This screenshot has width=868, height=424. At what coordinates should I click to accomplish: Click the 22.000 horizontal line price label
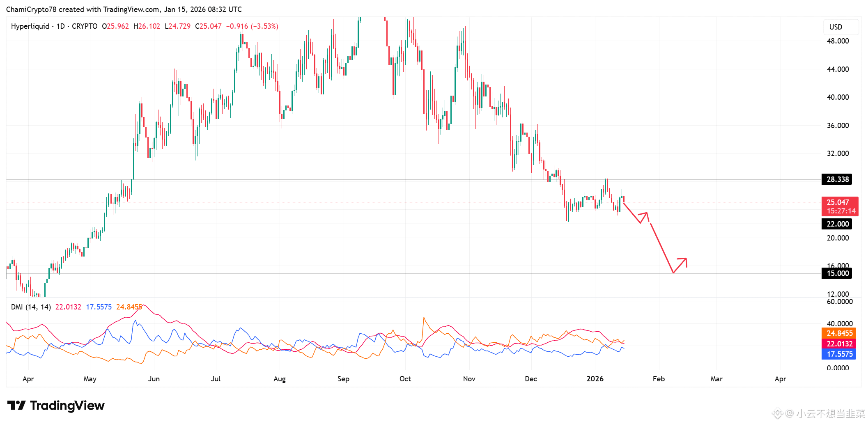click(x=837, y=224)
